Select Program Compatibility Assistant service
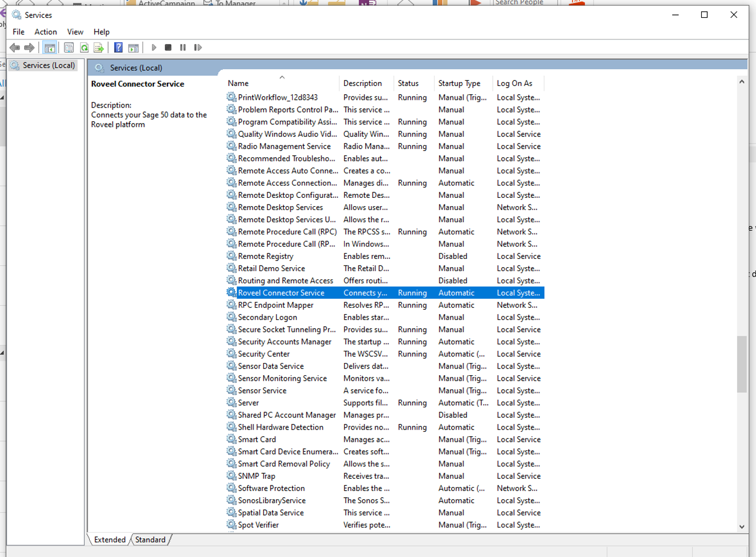756x557 pixels. 385,122
